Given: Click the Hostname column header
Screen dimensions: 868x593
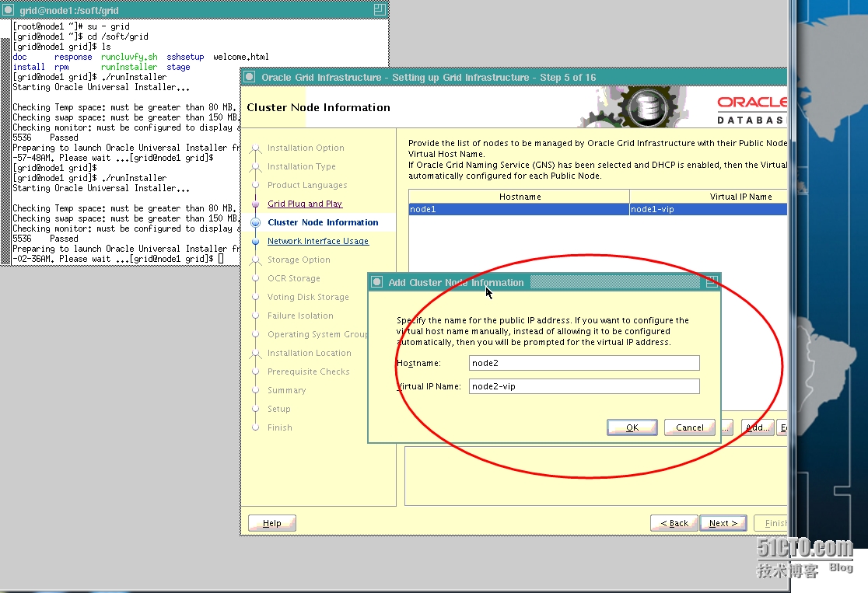Looking at the screenshot, I should pos(520,197).
